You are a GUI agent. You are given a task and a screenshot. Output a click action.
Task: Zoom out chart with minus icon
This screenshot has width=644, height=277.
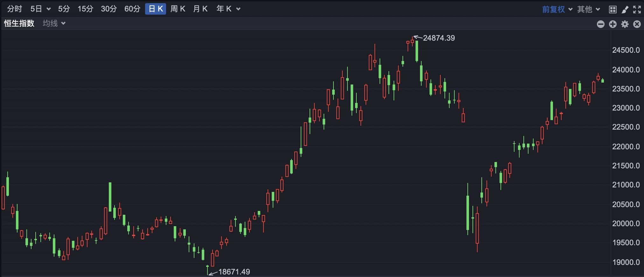(600, 24)
